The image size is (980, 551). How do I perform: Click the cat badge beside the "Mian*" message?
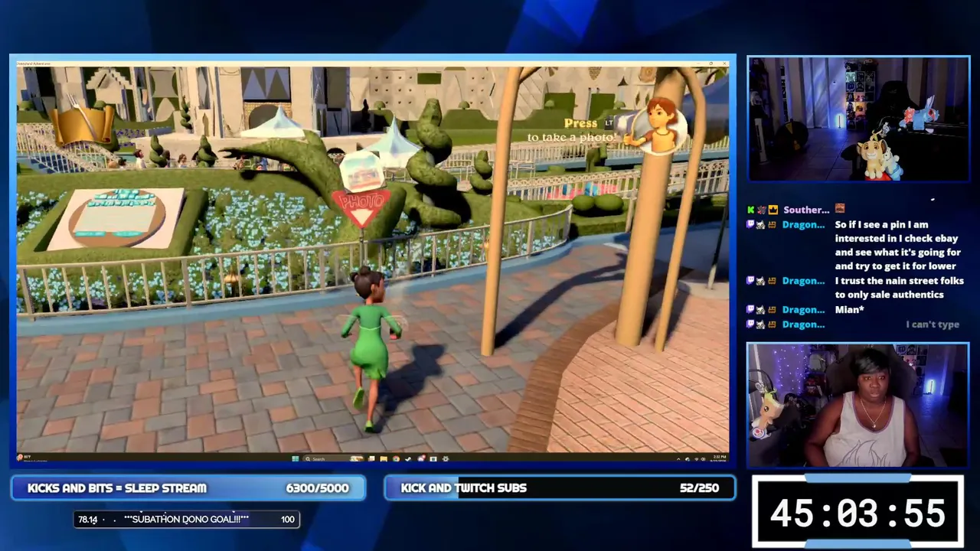762,310
